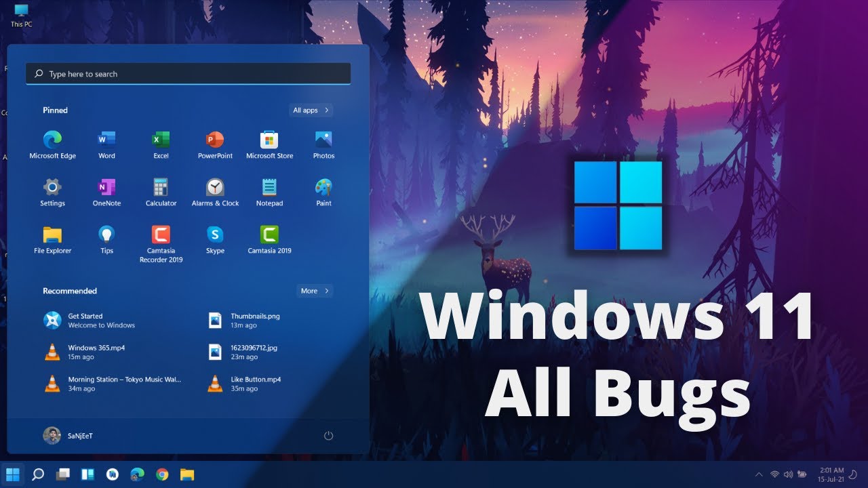Open the Tips app
This screenshot has height=488, width=868.
pyautogui.click(x=106, y=240)
